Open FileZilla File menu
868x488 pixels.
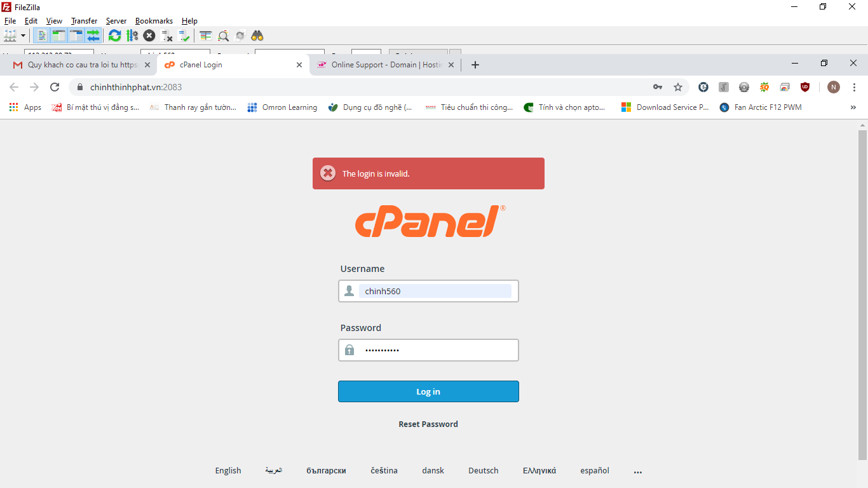tap(10, 21)
